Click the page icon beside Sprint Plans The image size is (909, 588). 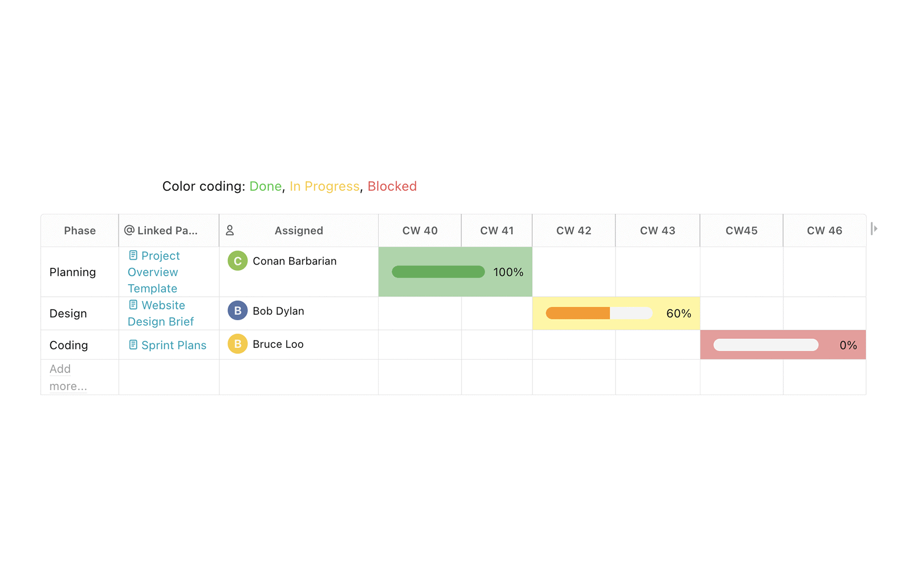click(133, 345)
